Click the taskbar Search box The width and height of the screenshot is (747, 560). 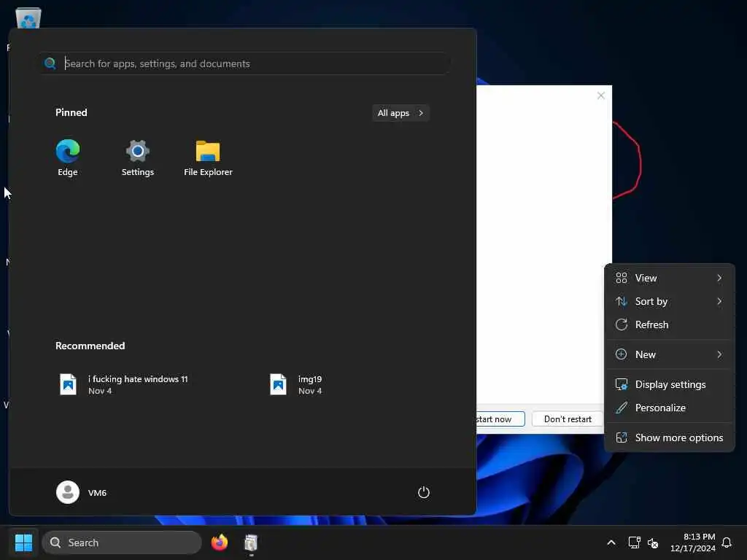tap(122, 542)
